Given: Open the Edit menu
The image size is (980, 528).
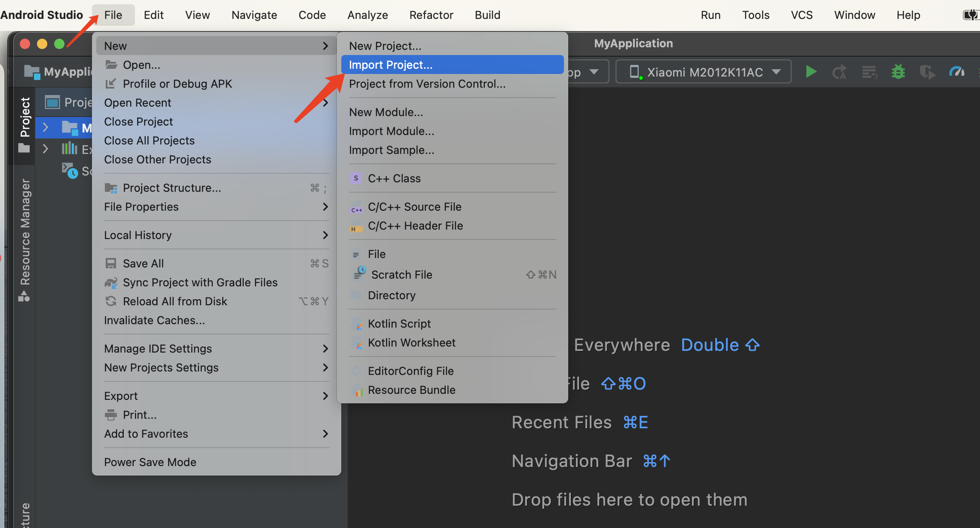Looking at the screenshot, I should [x=153, y=15].
